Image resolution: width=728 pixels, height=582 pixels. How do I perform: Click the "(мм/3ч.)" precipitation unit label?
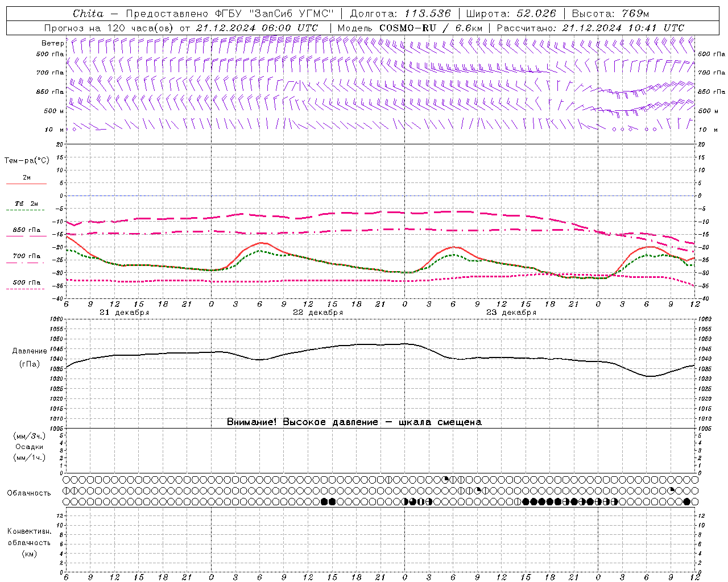[x=30, y=436]
